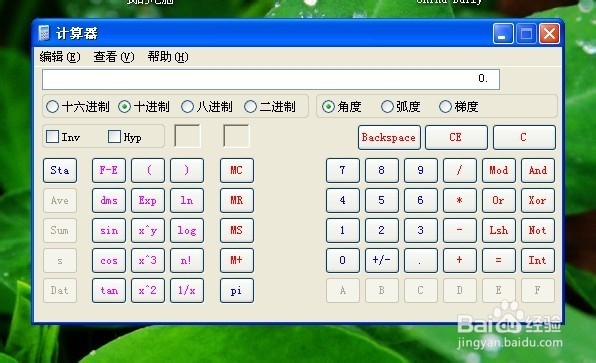Select the 十六进制 radio button

pyautogui.click(x=78, y=106)
